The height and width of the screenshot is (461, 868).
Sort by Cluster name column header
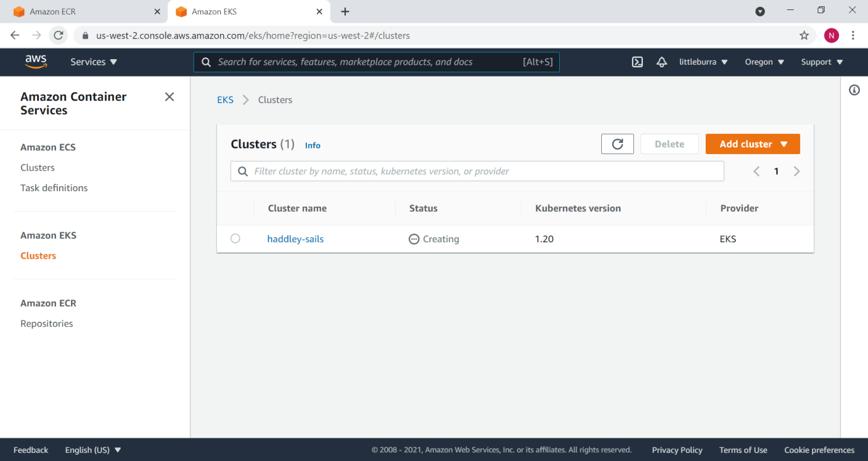(x=298, y=208)
